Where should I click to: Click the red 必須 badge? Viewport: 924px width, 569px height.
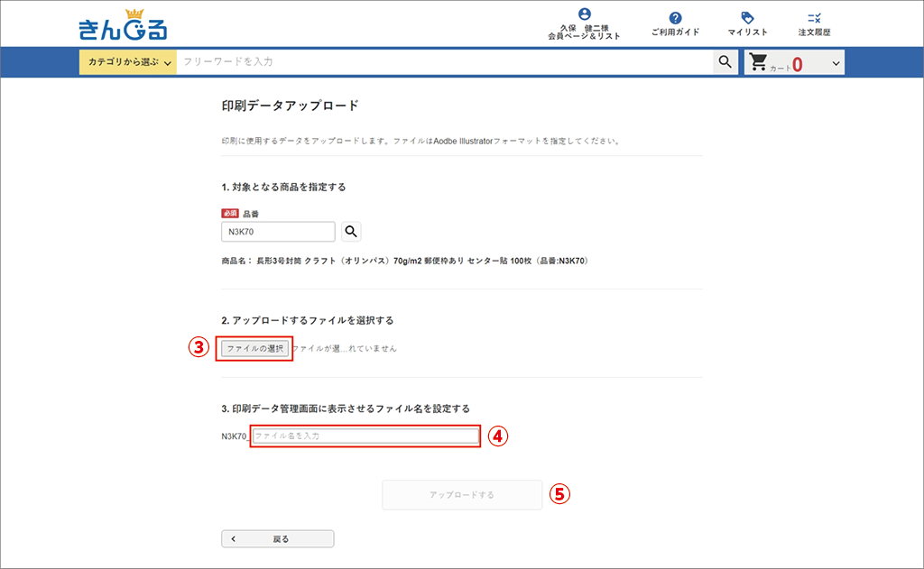tap(230, 214)
